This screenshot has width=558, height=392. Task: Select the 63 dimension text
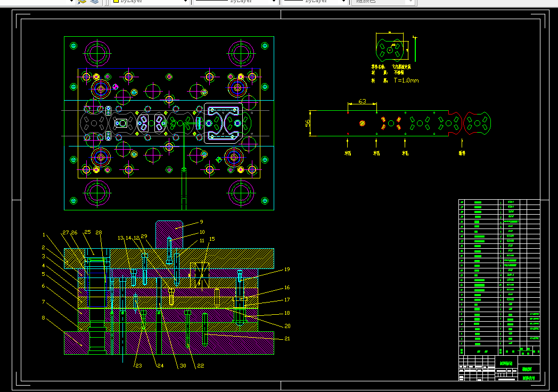[x=362, y=101]
